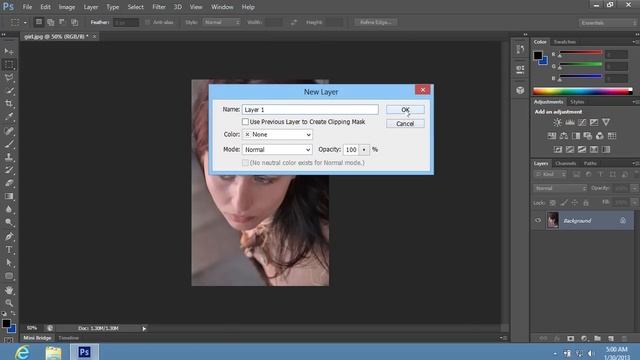Select the Crop tool

tap(9, 103)
